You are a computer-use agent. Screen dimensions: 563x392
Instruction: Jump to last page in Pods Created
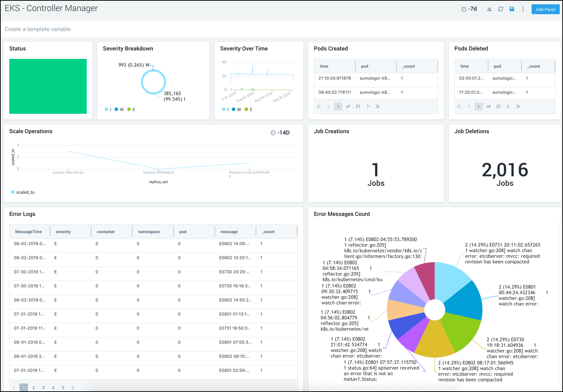point(377,106)
